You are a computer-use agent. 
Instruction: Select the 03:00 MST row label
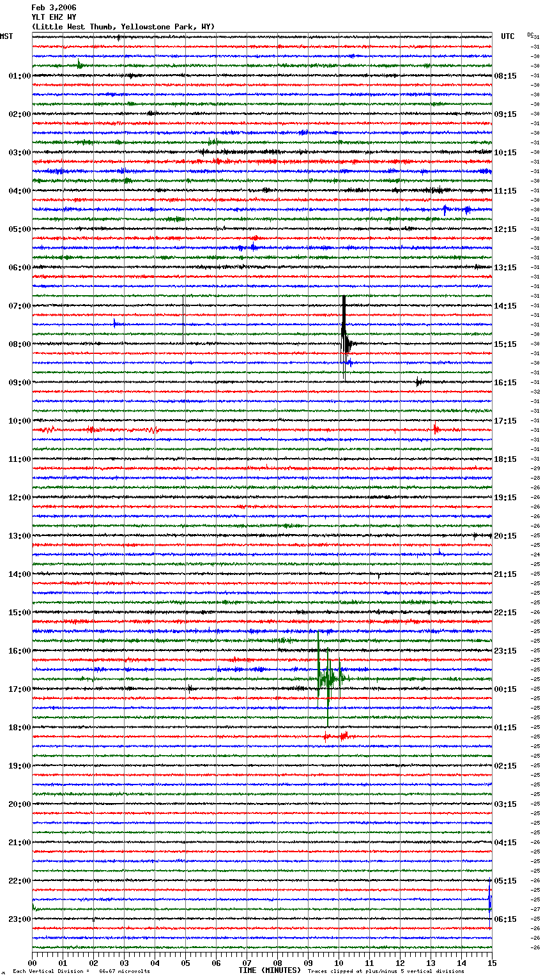pyautogui.click(x=20, y=153)
